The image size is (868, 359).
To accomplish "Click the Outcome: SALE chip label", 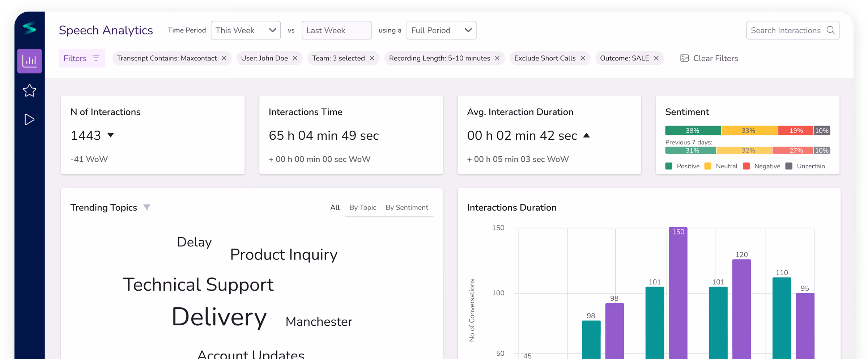I will (x=625, y=58).
